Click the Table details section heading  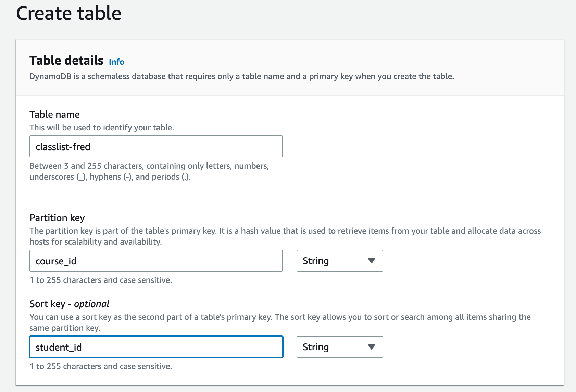(66, 61)
